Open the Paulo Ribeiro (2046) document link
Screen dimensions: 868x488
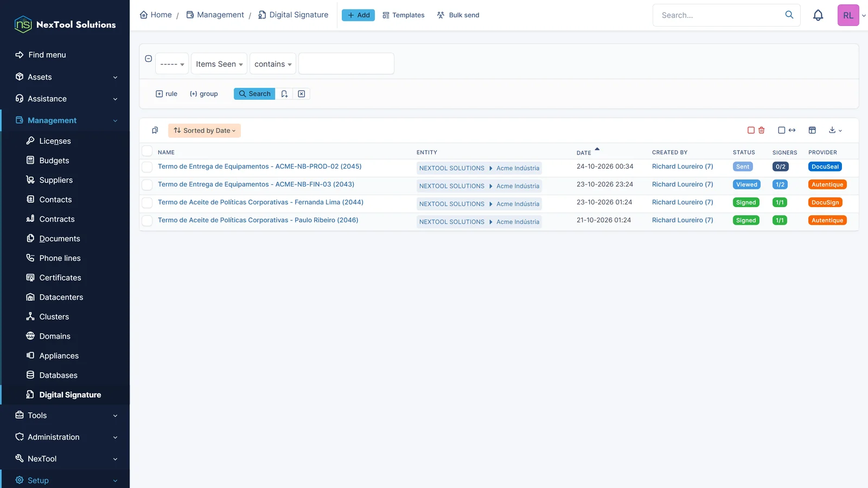click(x=258, y=220)
